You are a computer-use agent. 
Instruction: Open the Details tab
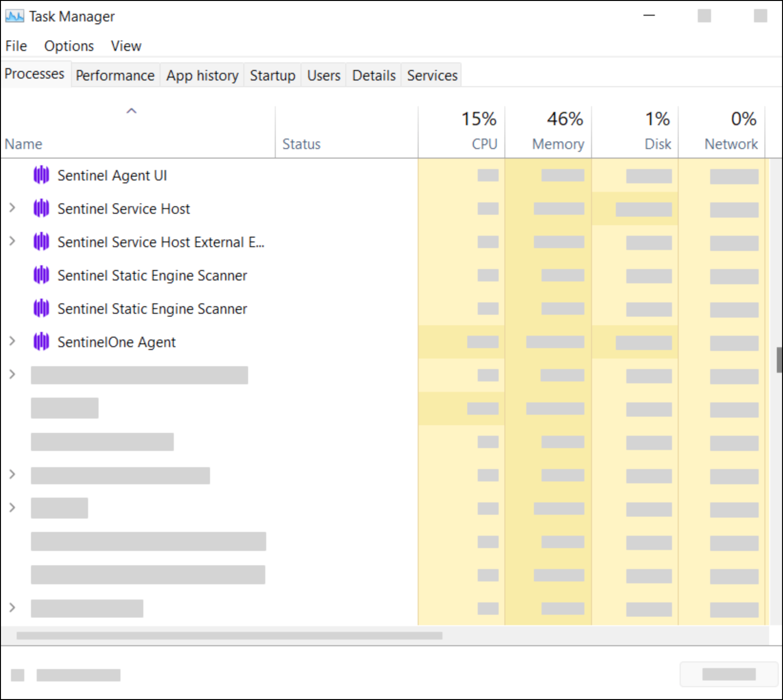374,76
